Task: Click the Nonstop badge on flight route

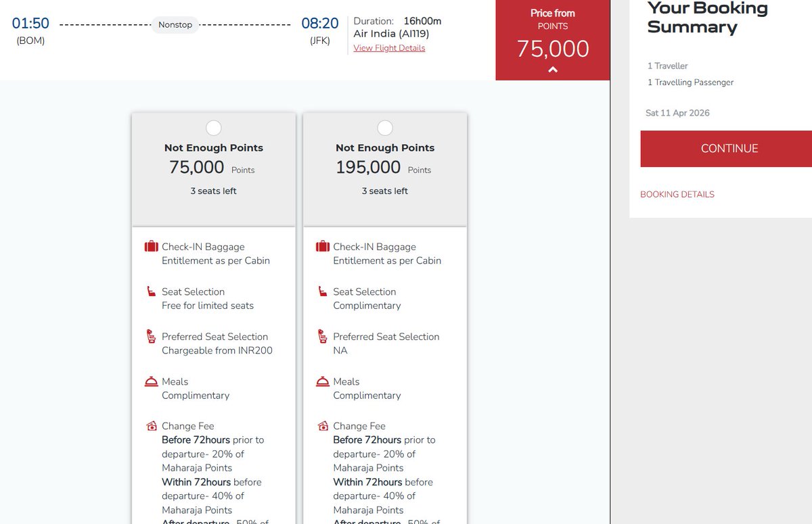Action: (x=175, y=25)
